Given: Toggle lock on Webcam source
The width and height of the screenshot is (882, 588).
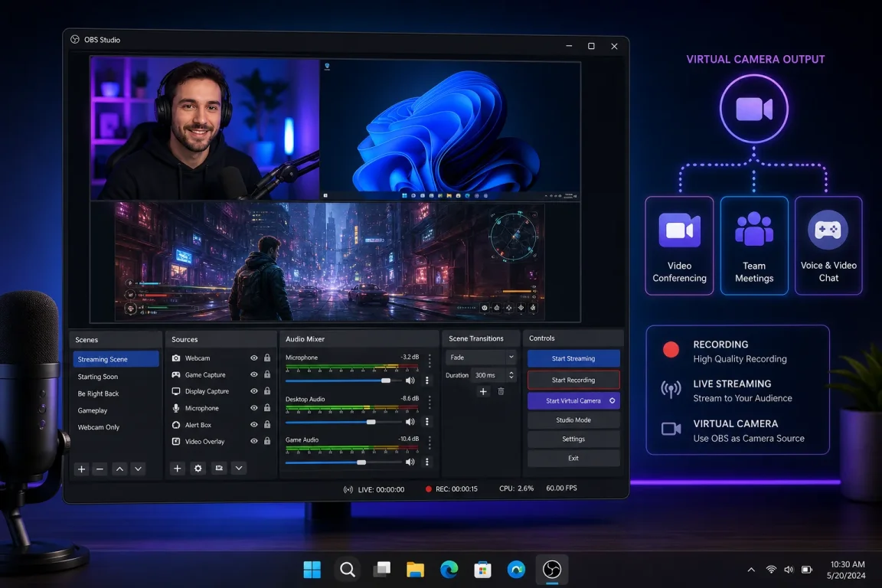Looking at the screenshot, I should [x=267, y=358].
